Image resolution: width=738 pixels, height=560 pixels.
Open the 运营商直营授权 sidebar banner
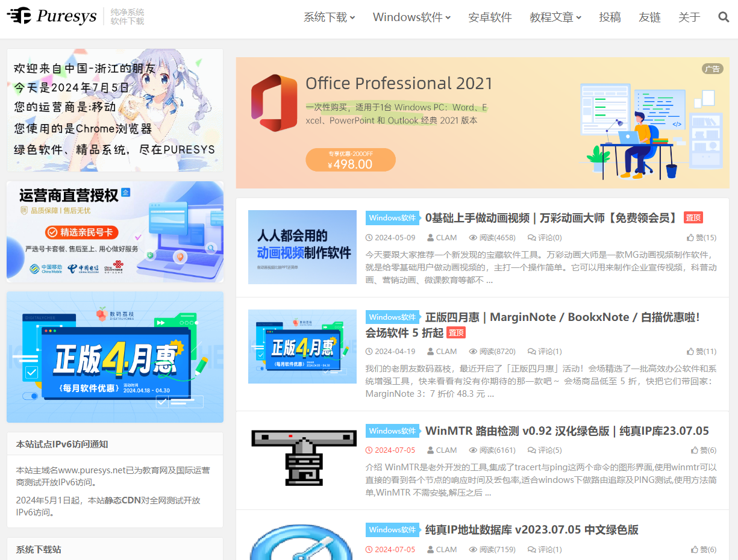tap(115, 232)
